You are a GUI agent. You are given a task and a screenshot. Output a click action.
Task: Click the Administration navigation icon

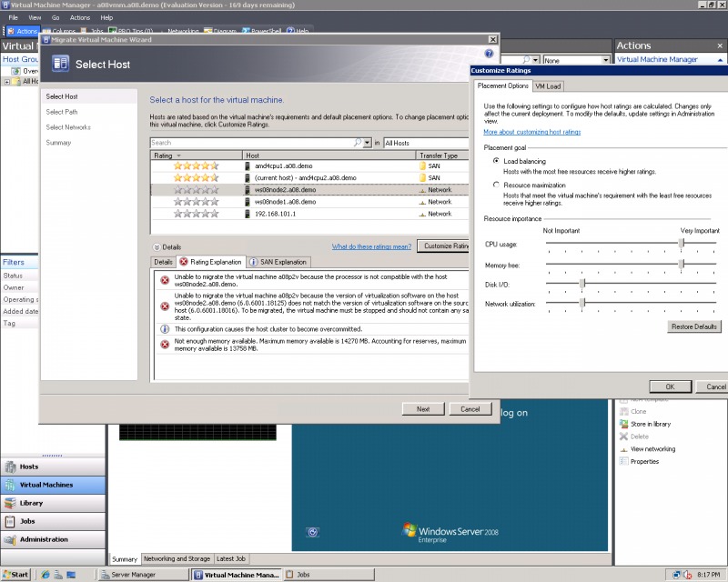pos(10,539)
